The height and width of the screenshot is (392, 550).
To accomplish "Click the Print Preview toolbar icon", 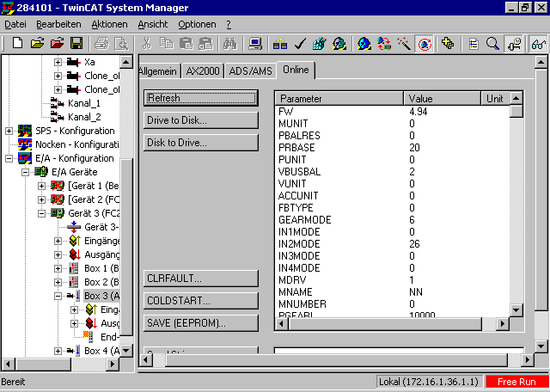I will (122, 44).
